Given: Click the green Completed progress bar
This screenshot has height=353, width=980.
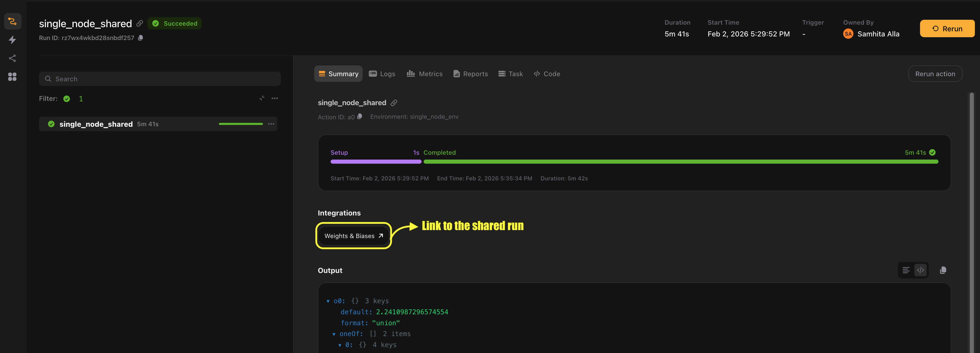Looking at the screenshot, I should [x=681, y=161].
